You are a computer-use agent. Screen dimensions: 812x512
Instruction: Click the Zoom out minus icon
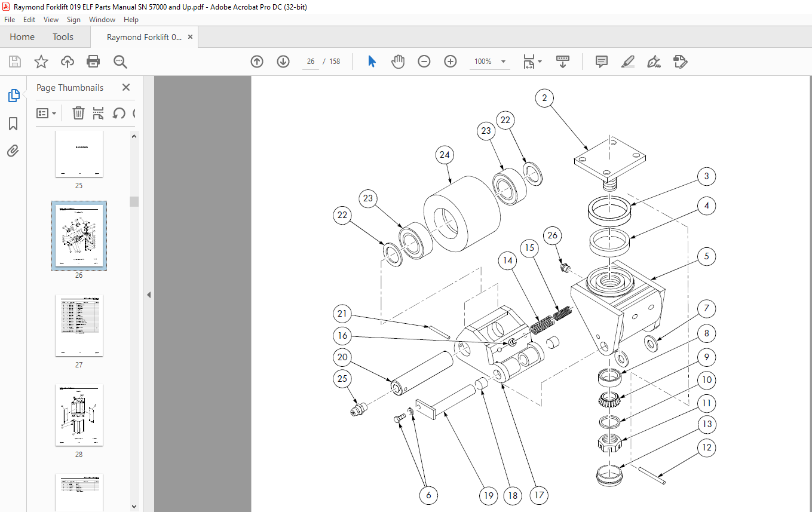coord(424,62)
